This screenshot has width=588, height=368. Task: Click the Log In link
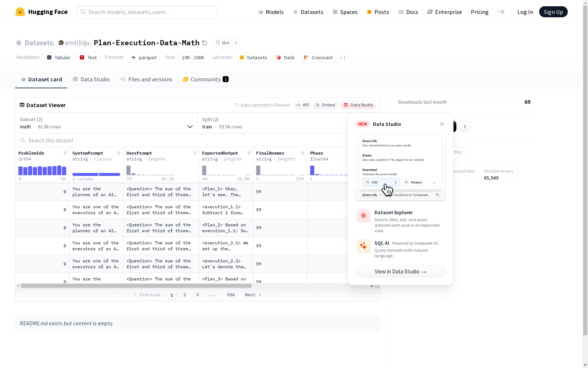pos(525,12)
